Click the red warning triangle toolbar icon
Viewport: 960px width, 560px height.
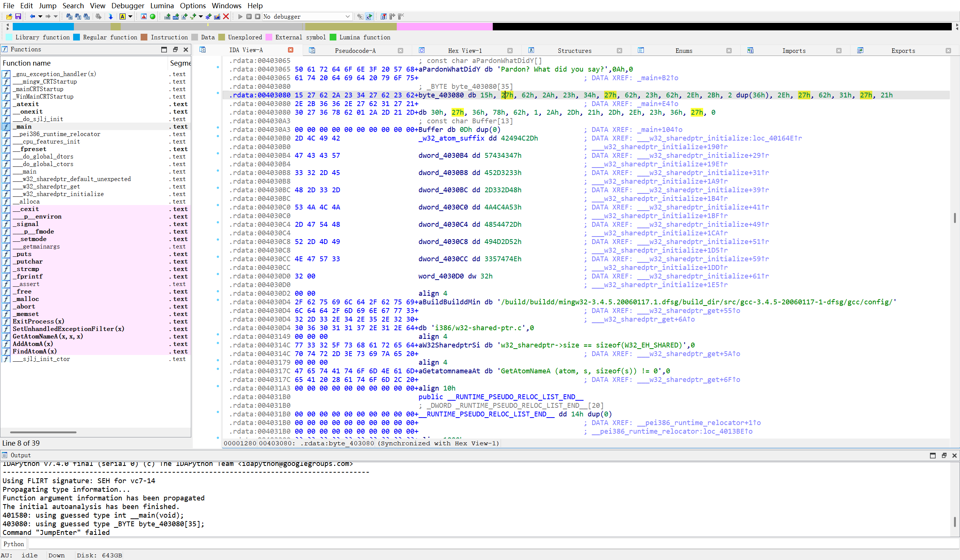[x=144, y=16]
